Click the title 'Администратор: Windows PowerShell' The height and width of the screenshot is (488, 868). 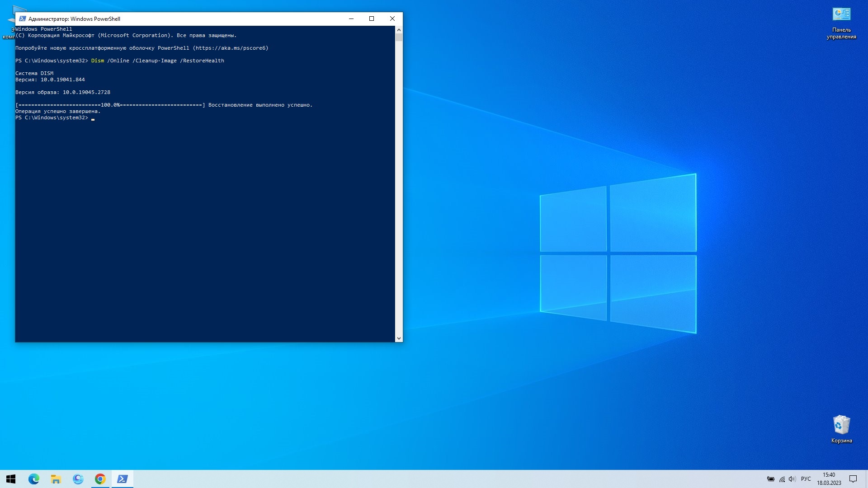(x=74, y=19)
